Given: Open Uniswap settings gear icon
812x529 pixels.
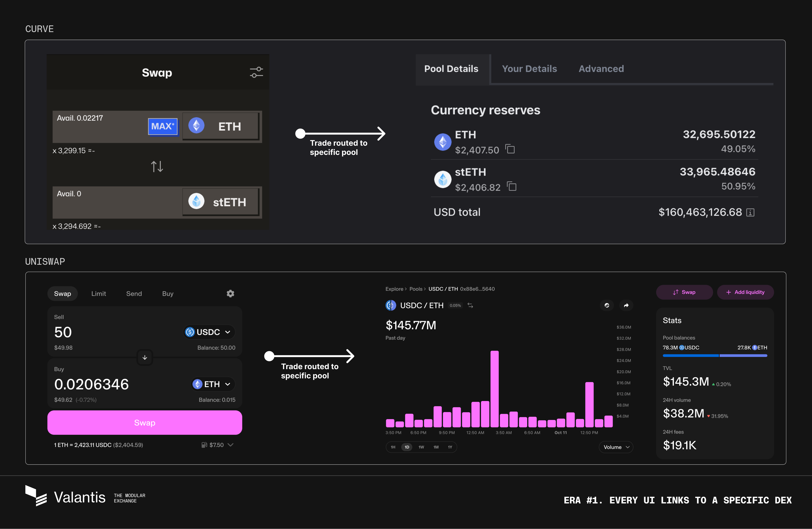Looking at the screenshot, I should 230,294.
